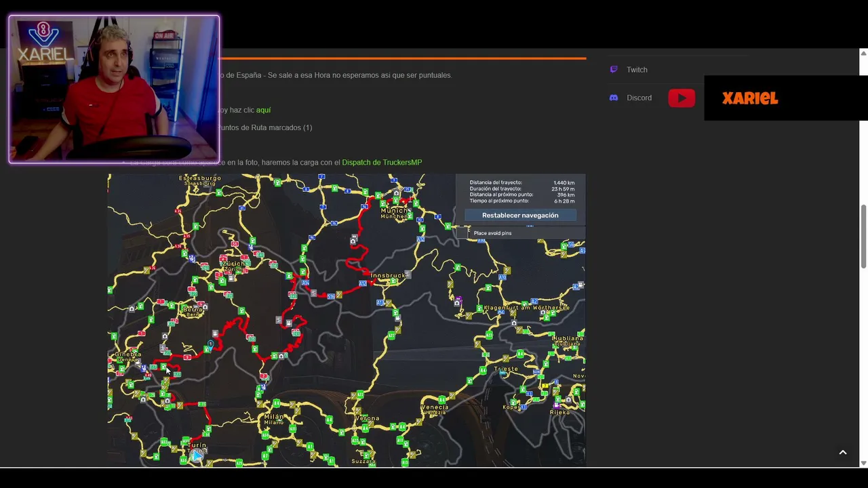This screenshot has height=488, width=868.
Task: Click the '6 h 28 m' time value
Action: pyautogui.click(x=564, y=201)
